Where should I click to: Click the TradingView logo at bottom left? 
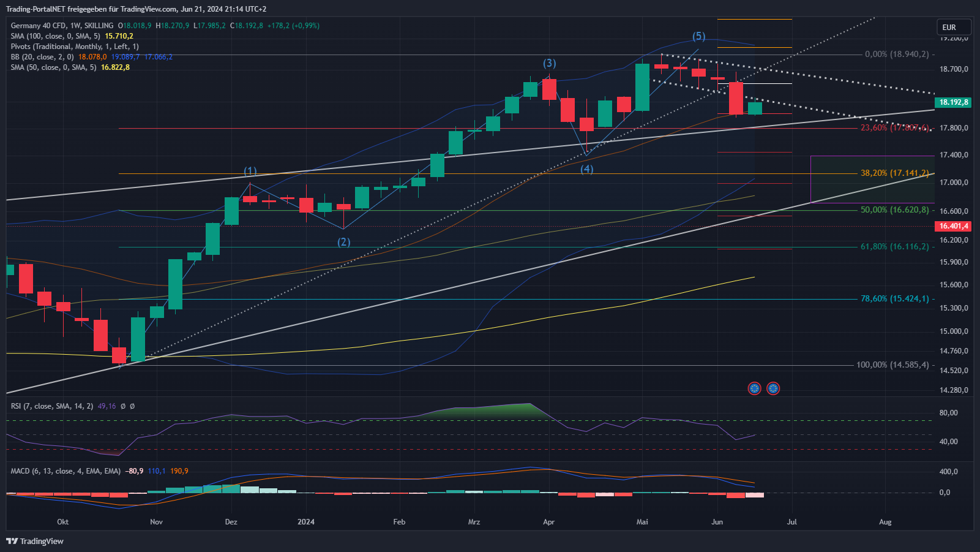[x=35, y=541]
